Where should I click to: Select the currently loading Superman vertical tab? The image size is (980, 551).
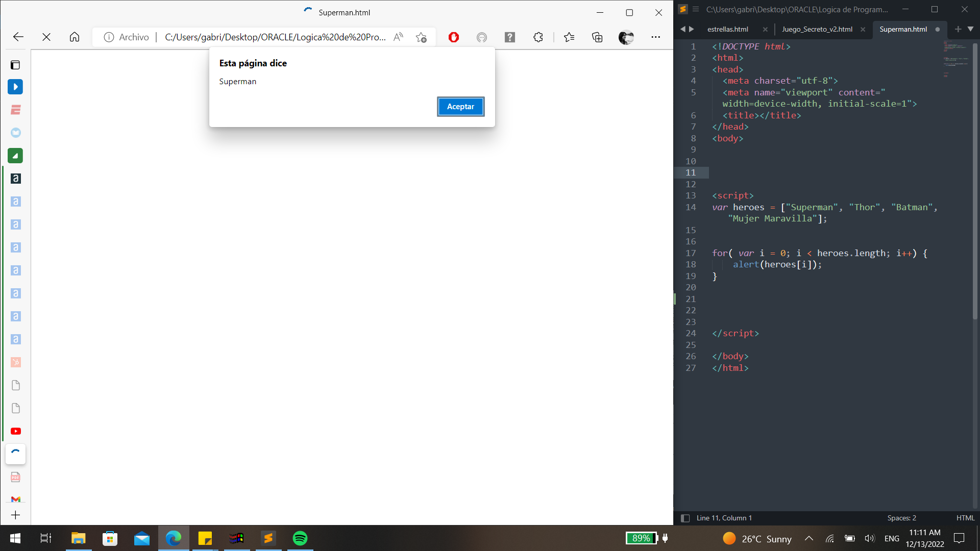point(15,454)
